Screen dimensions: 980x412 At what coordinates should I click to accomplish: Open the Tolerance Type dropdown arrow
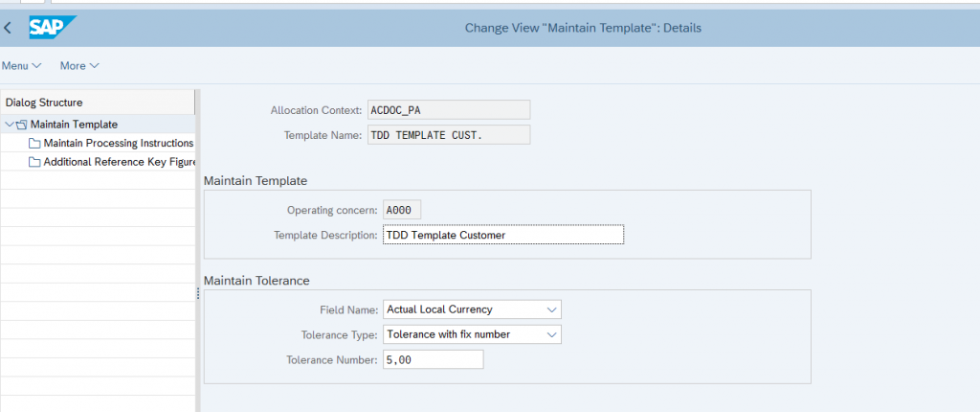click(x=551, y=334)
